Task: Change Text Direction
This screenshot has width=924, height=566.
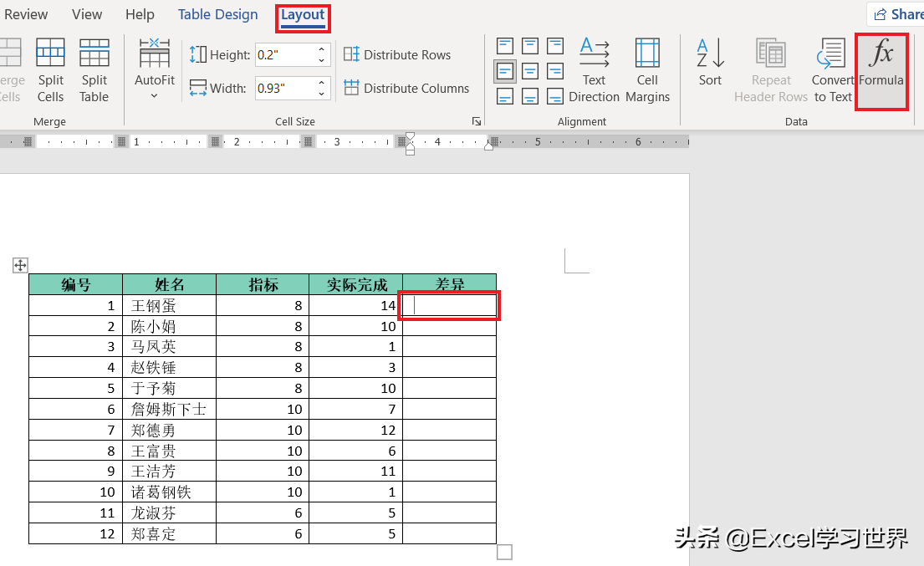Action: (x=594, y=69)
